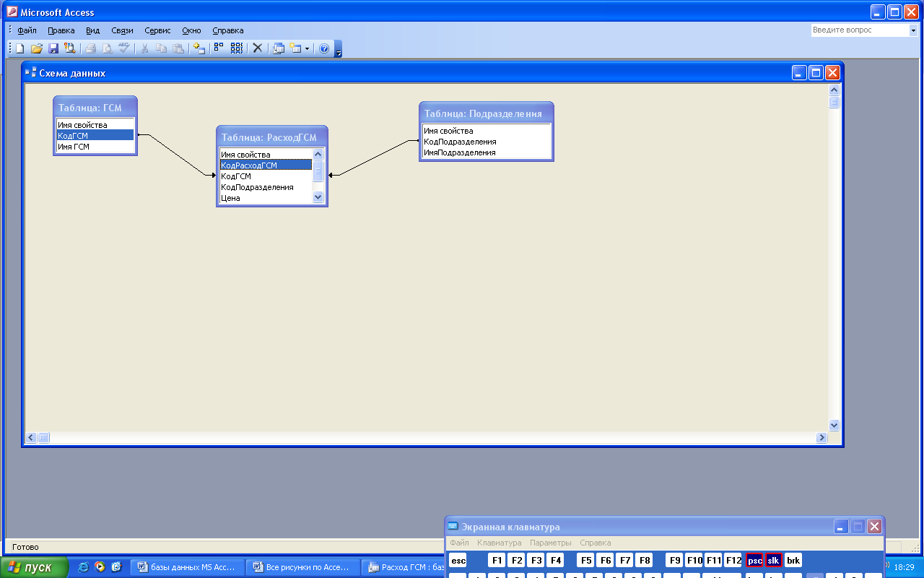Select Цена field in РасходГСМ table
This screenshot has height=578, width=924.
266,197
